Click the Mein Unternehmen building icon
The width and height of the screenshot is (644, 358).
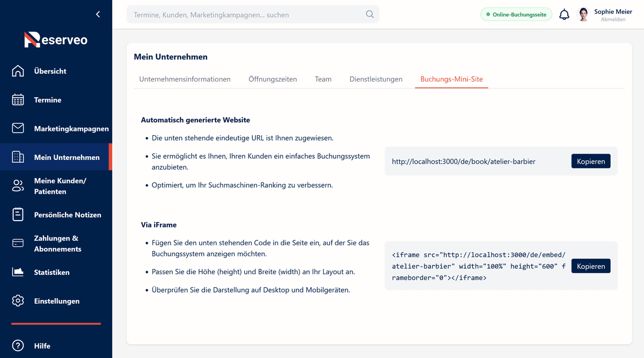click(x=18, y=157)
